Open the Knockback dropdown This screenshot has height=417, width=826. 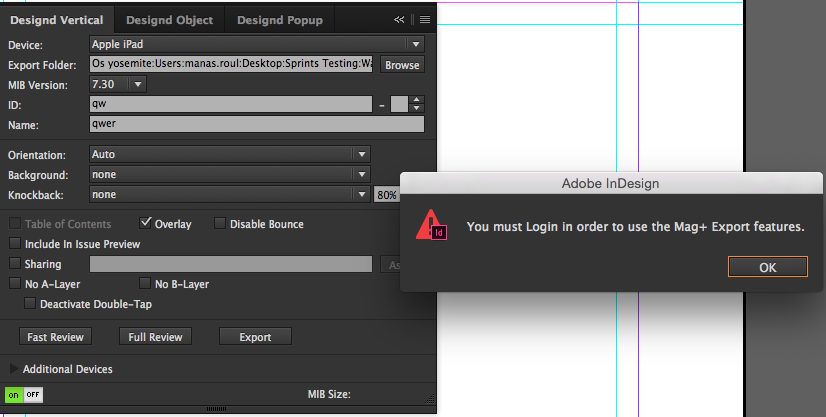click(x=230, y=194)
